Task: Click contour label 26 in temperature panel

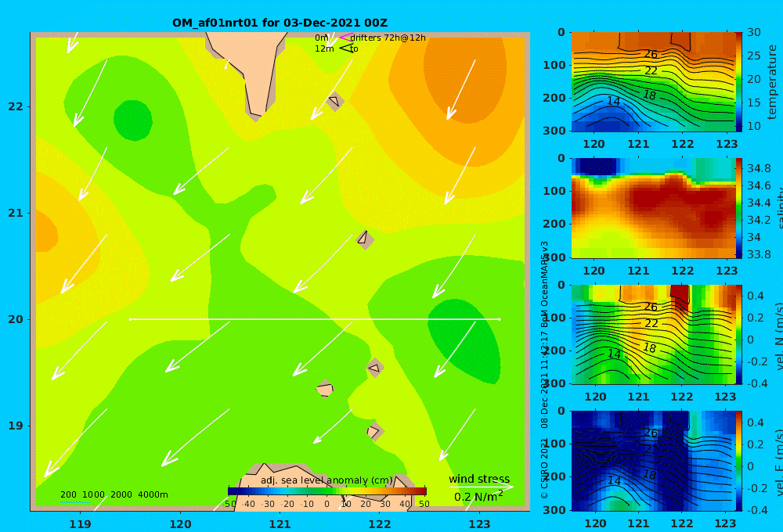Action: click(x=650, y=54)
